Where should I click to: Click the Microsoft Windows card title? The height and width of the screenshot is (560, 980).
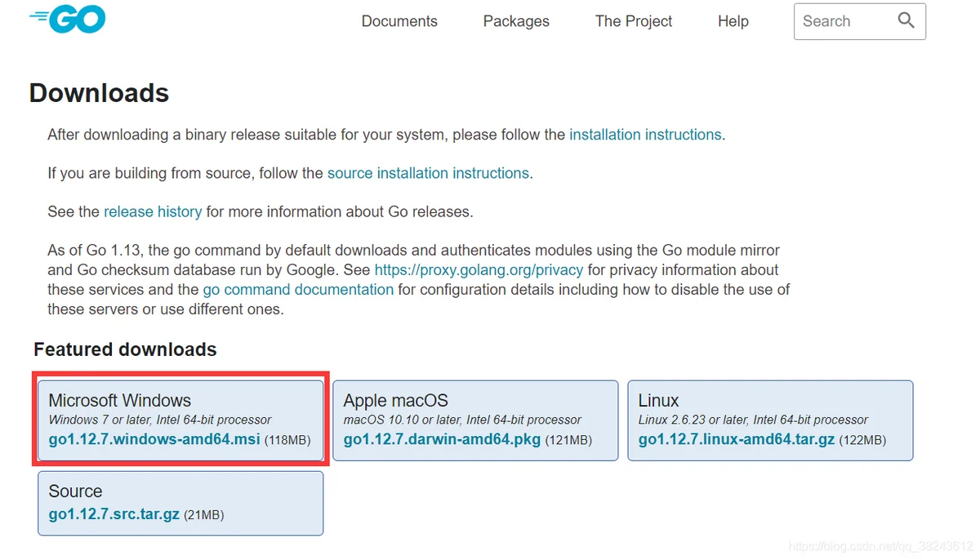[119, 400]
